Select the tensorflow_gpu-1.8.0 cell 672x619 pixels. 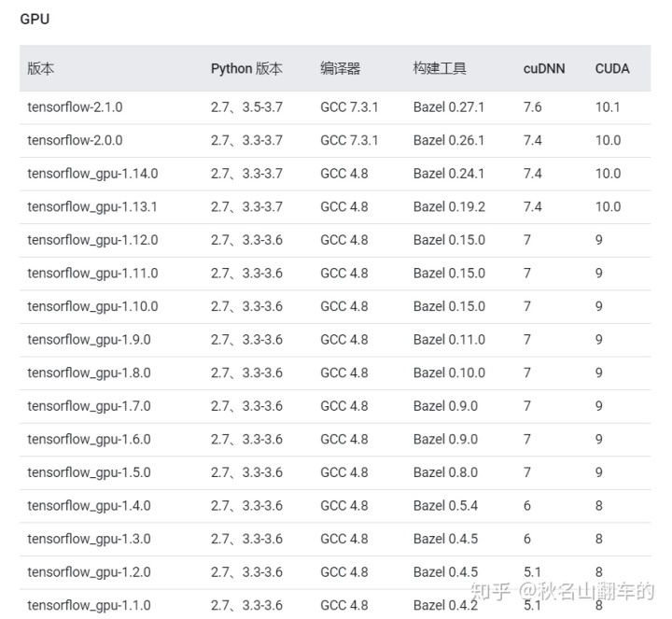tap(90, 373)
